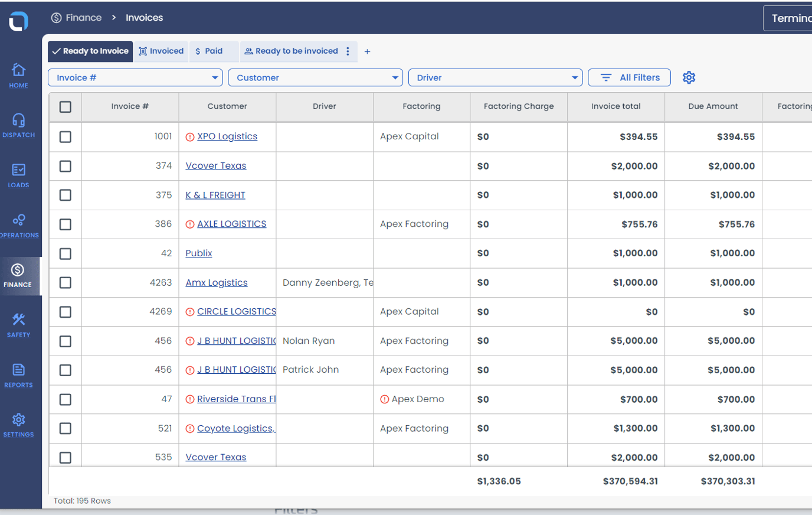Viewport: 812px width, 515px height.
Task: Open the Driver filter dropdown
Action: click(x=495, y=77)
